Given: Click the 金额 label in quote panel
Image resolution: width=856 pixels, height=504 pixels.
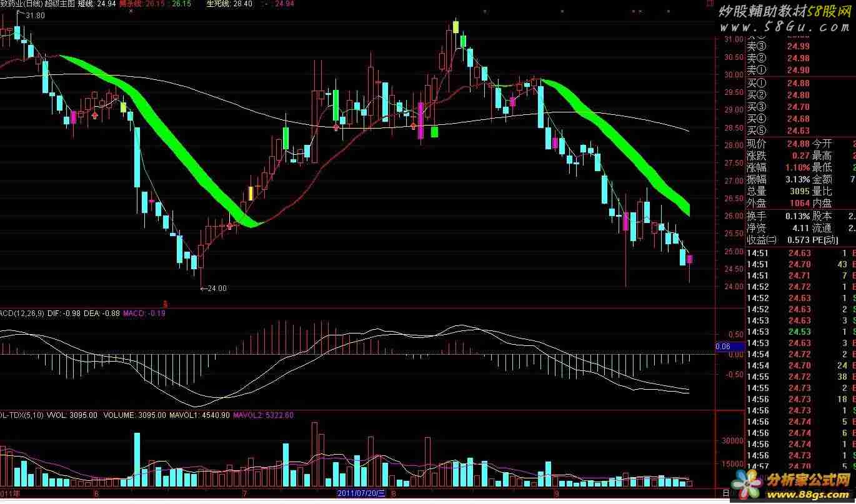Looking at the screenshot, I should (x=822, y=179).
